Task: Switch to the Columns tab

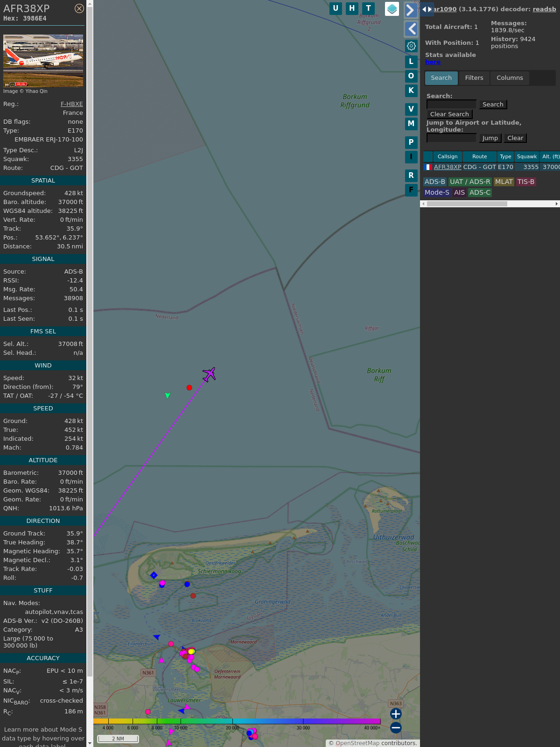Action: (510, 78)
